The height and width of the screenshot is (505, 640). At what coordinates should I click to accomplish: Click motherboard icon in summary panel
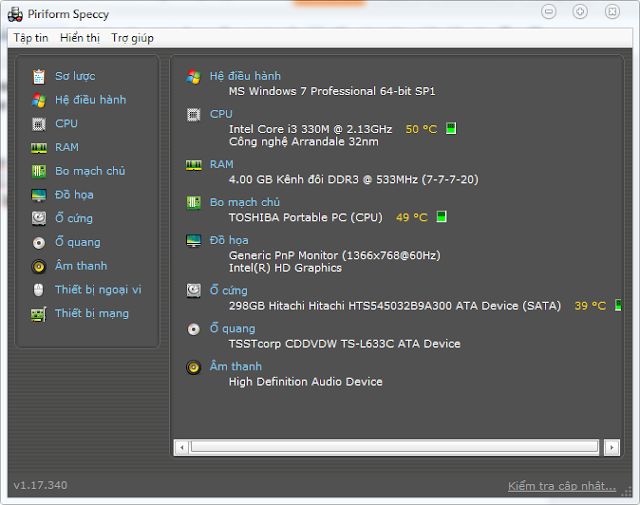[x=193, y=202]
